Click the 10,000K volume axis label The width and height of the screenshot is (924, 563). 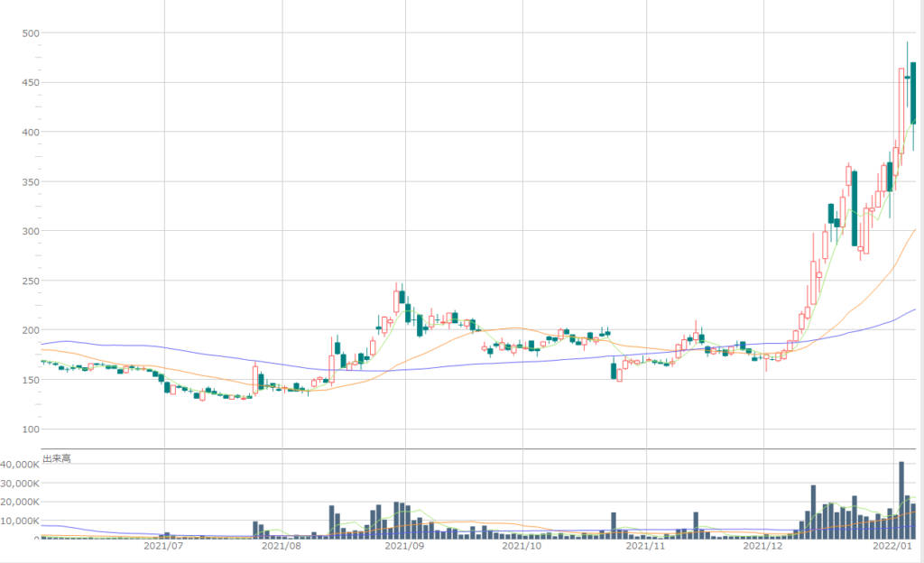click(x=20, y=521)
